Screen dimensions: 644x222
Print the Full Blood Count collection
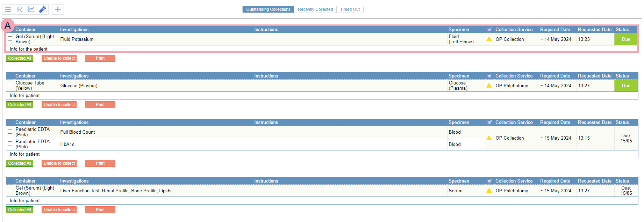pos(100,163)
